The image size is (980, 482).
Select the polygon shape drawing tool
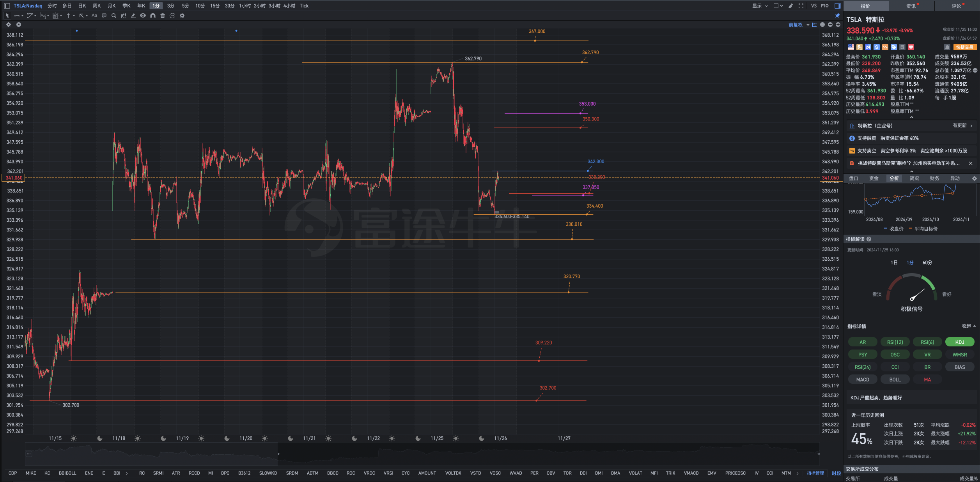click(x=30, y=16)
